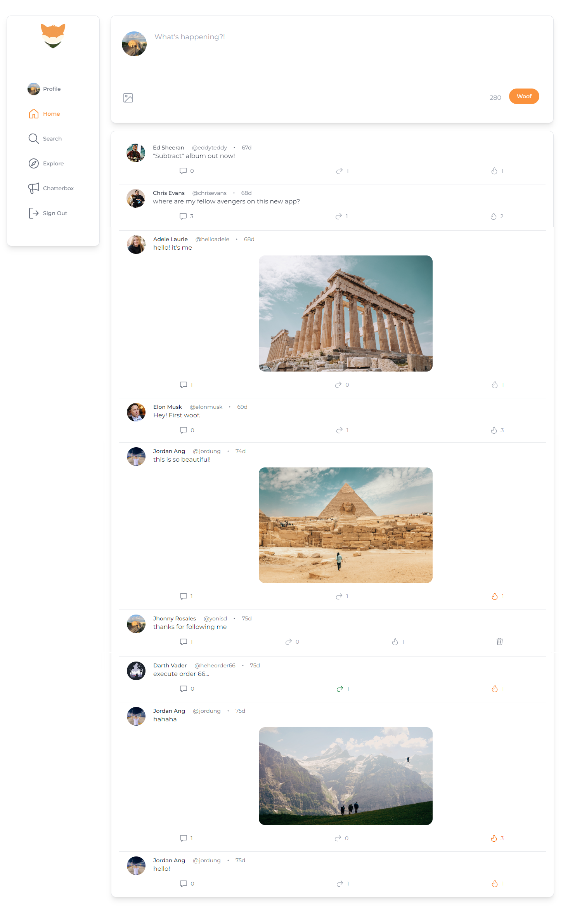Click the image upload icon in composer
The height and width of the screenshot is (924, 582).
coord(128,98)
